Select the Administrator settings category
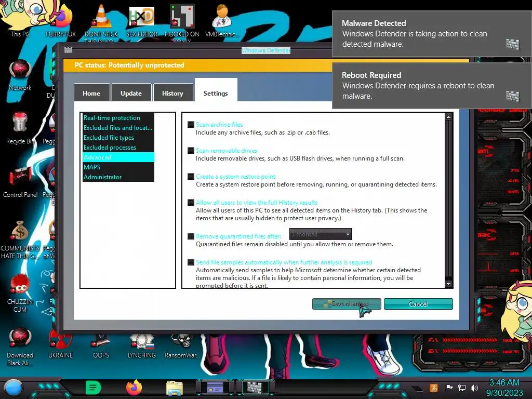The image size is (532, 399). pos(118,177)
